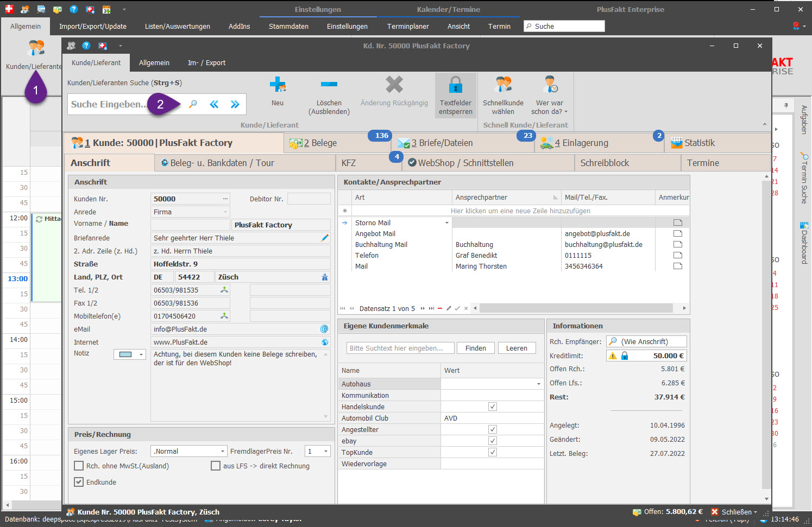Click the globe icon next to www.PlusFakt.de
812x527 pixels.
point(325,342)
